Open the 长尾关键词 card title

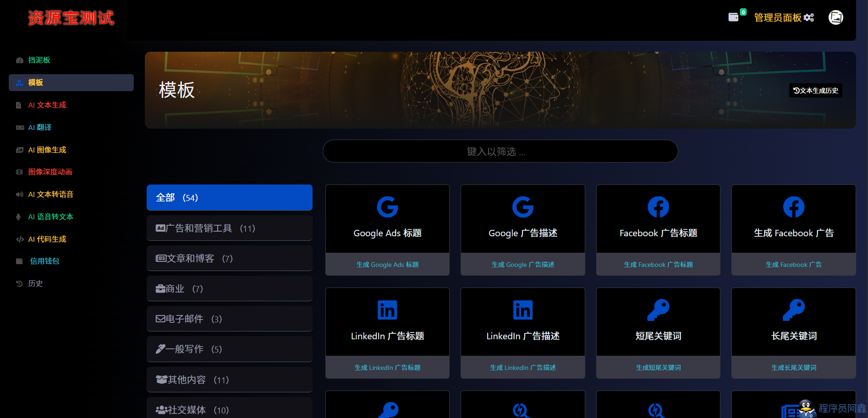pos(794,336)
